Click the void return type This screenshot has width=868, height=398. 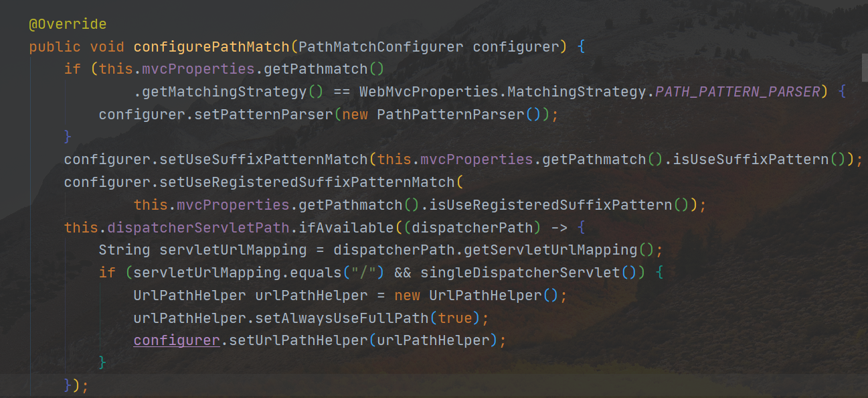click(x=107, y=47)
